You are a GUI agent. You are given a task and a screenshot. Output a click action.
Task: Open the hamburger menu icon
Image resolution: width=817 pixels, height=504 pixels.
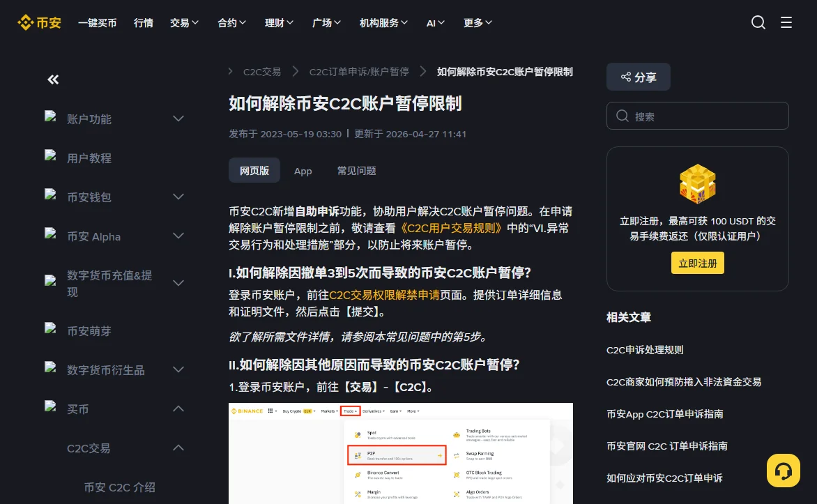coord(786,22)
